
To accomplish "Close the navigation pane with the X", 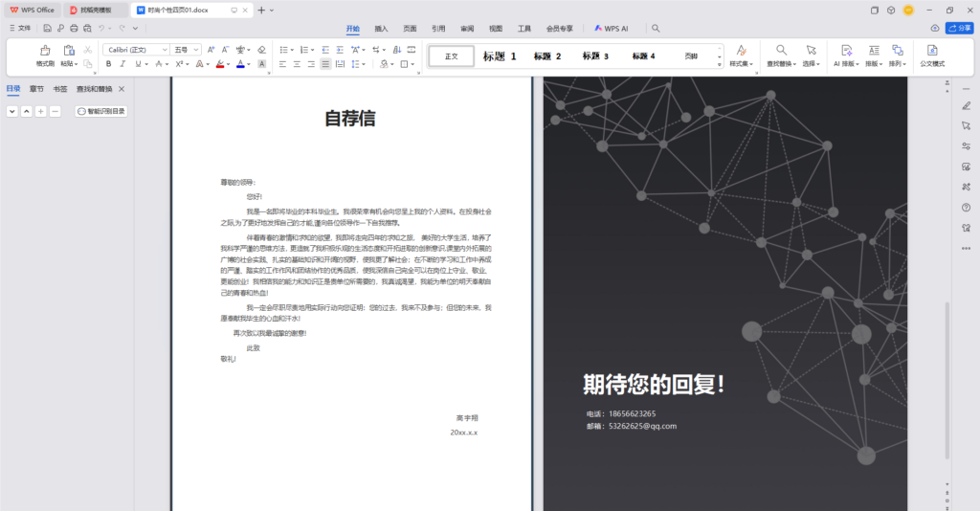I will tap(122, 89).
